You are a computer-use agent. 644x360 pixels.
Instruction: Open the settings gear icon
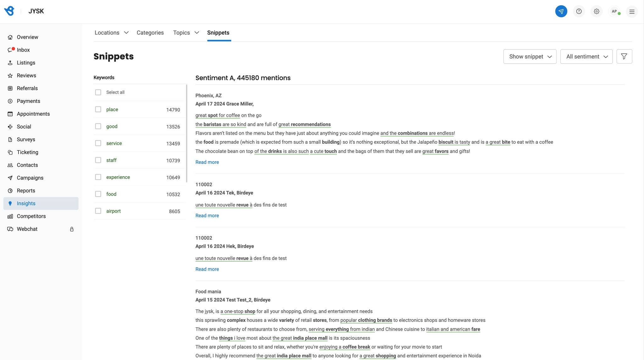pyautogui.click(x=597, y=11)
